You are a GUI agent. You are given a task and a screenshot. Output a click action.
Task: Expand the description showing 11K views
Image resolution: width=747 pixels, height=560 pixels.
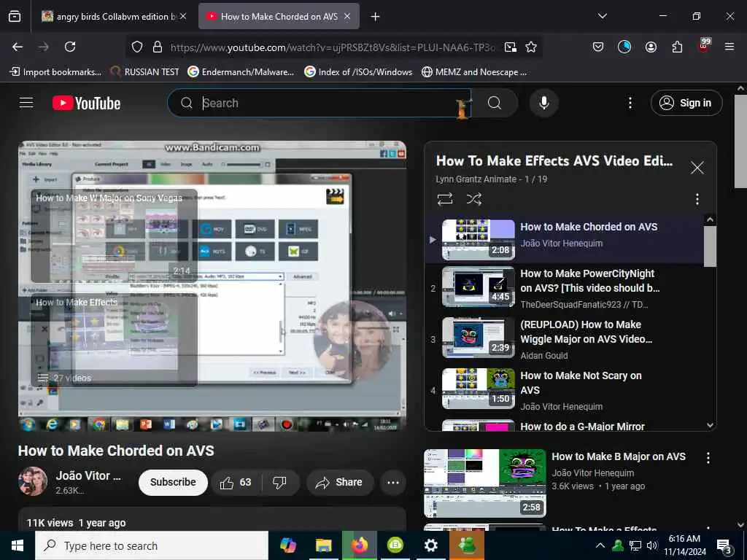point(212,520)
